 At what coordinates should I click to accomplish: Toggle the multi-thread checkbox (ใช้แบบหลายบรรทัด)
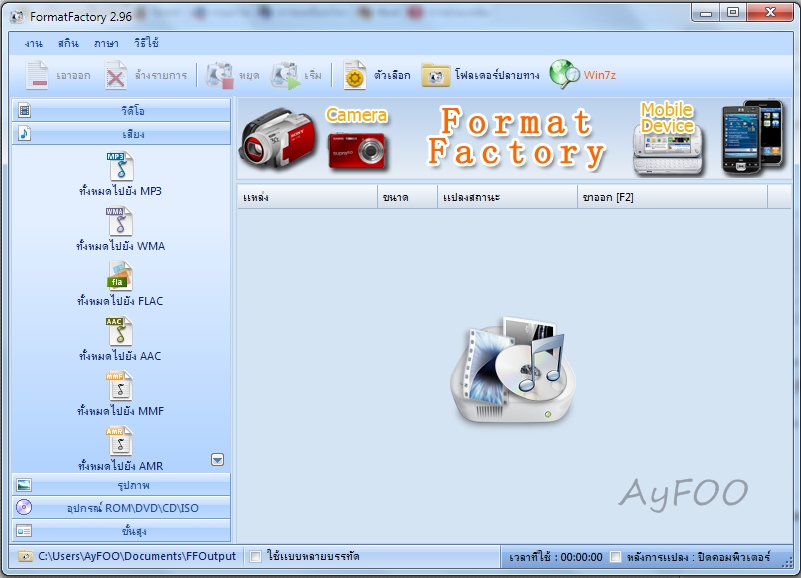point(255,556)
